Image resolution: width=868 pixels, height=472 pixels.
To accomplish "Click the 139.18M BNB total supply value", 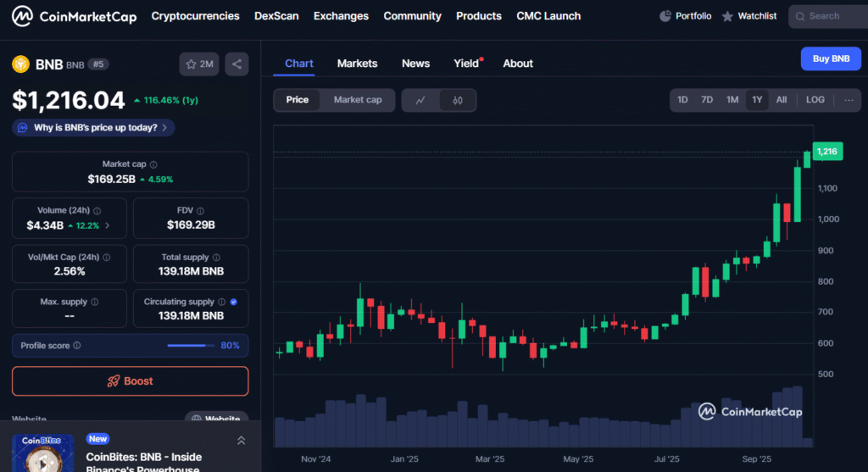I will (191, 271).
